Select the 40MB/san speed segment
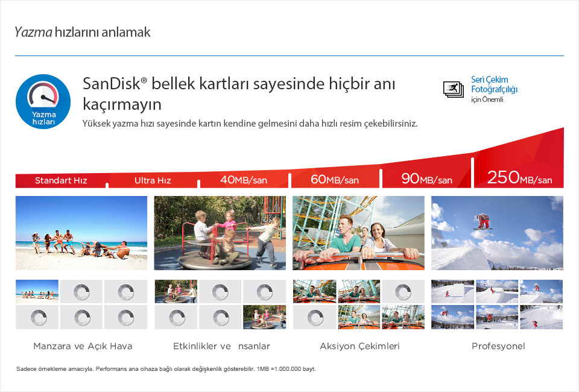579x392 pixels. point(244,180)
